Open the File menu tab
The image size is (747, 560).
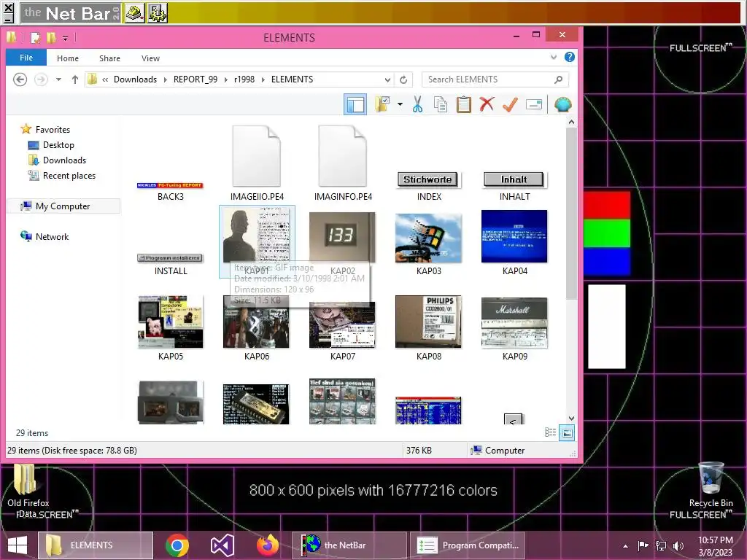pos(26,58)
